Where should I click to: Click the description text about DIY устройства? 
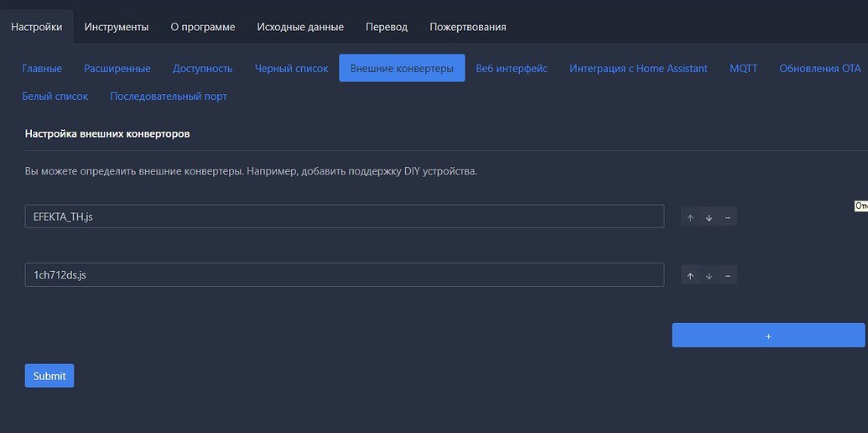click(x=251, y=171)
